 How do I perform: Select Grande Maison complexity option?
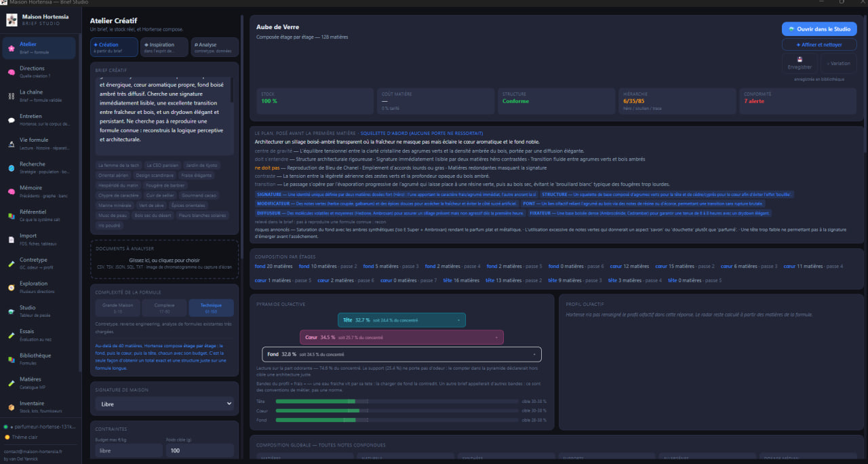point(118,308)
